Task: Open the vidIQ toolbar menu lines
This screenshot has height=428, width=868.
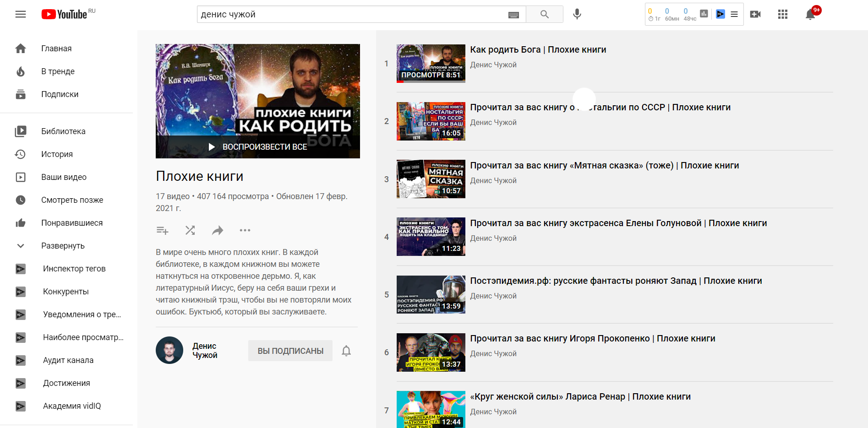Action: click(734, 14)
